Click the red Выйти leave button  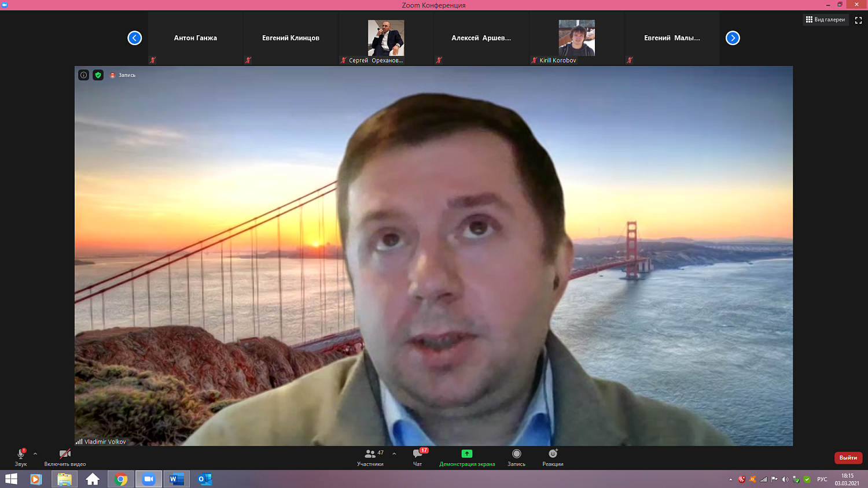(848, 457)
